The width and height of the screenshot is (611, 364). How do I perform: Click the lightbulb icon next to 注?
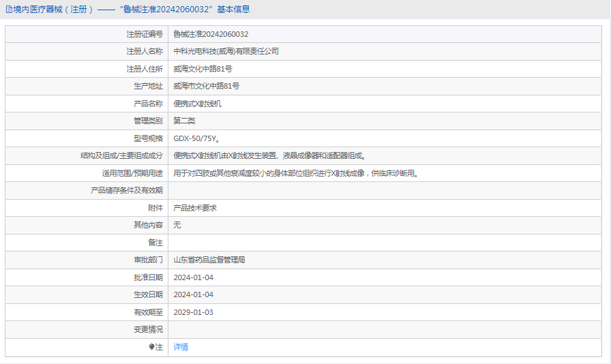point(151,347)
